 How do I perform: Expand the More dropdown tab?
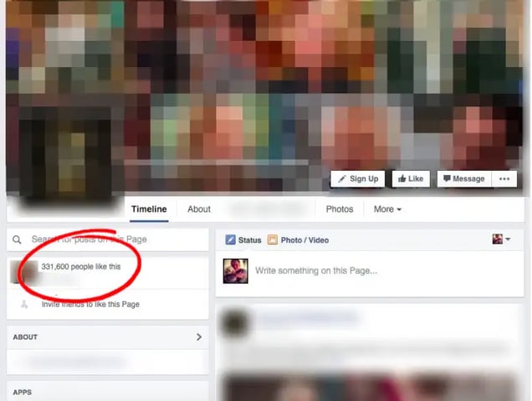click(x=387, y=209)
